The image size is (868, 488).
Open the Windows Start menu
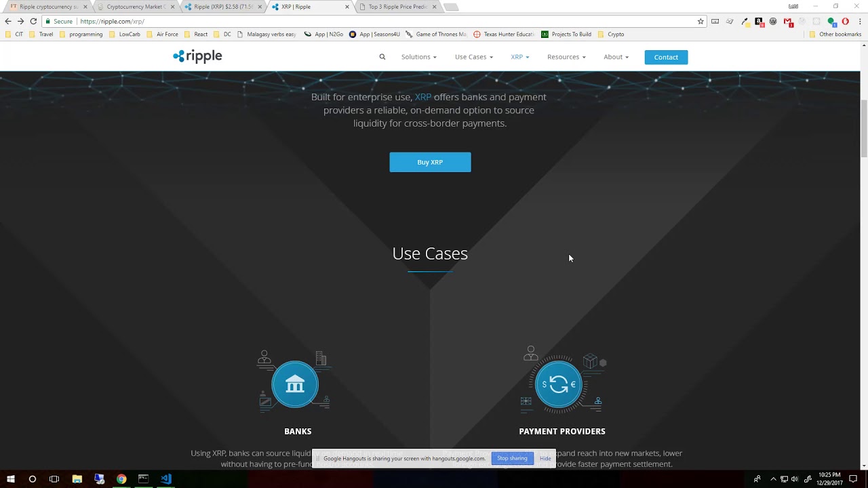pos(11,479)
